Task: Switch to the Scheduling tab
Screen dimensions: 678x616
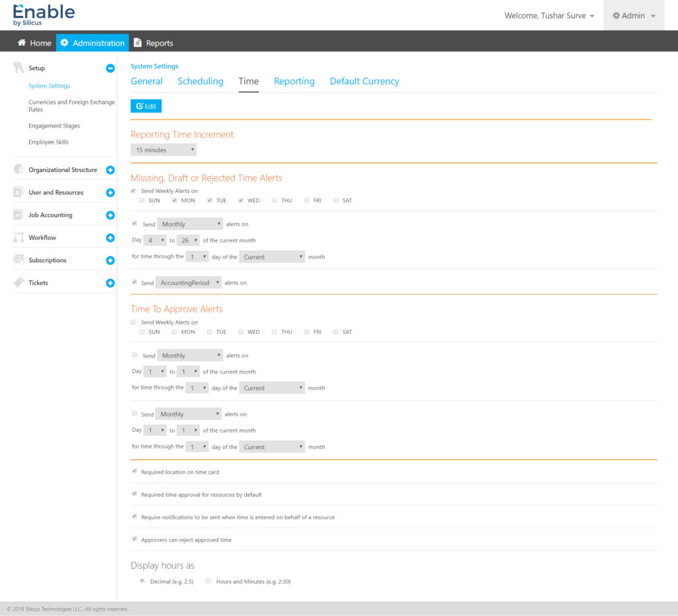Action: (200, 81)
